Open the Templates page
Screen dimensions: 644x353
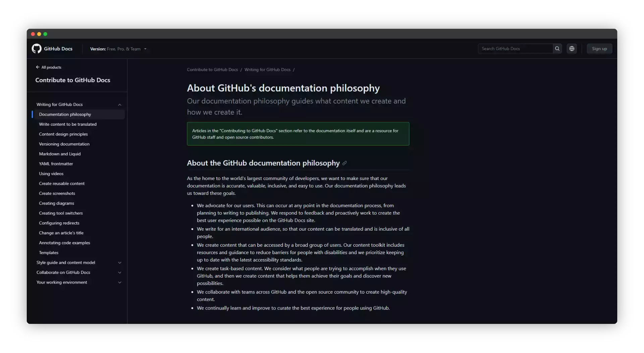pyautogui.click(x=48, y=252)
